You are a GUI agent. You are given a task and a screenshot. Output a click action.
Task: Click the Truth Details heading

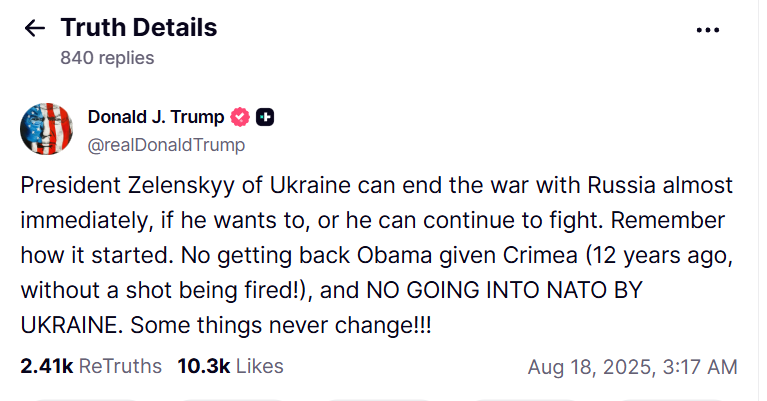[139, 27]
